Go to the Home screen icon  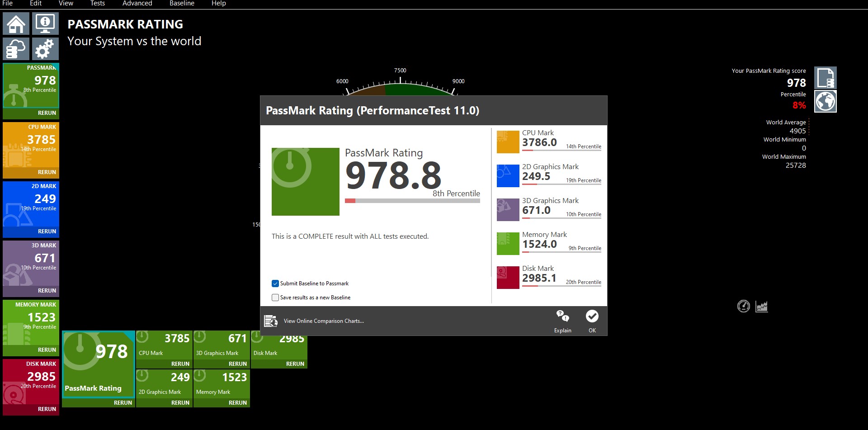point(16,24)
